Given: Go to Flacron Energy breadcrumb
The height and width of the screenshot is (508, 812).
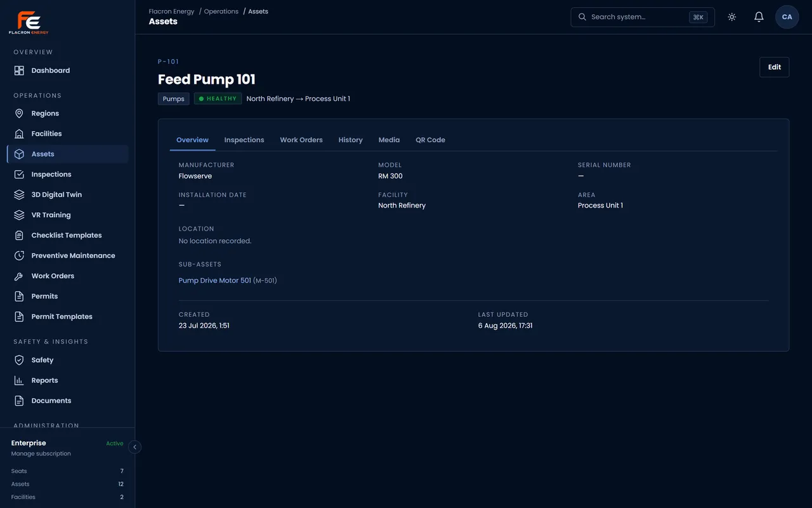Looking at the screenshot, I should tap(171, 11).
